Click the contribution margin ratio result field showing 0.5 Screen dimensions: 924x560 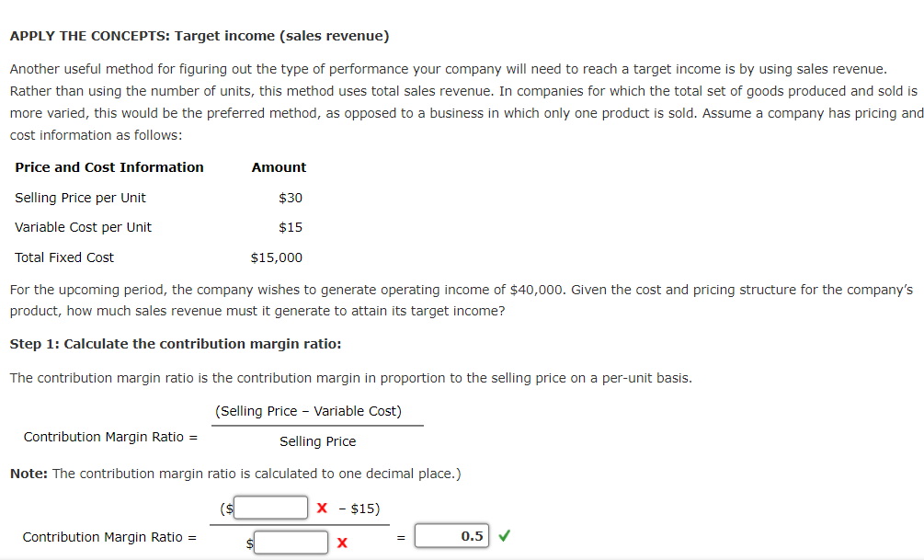[x=452, y=536]
